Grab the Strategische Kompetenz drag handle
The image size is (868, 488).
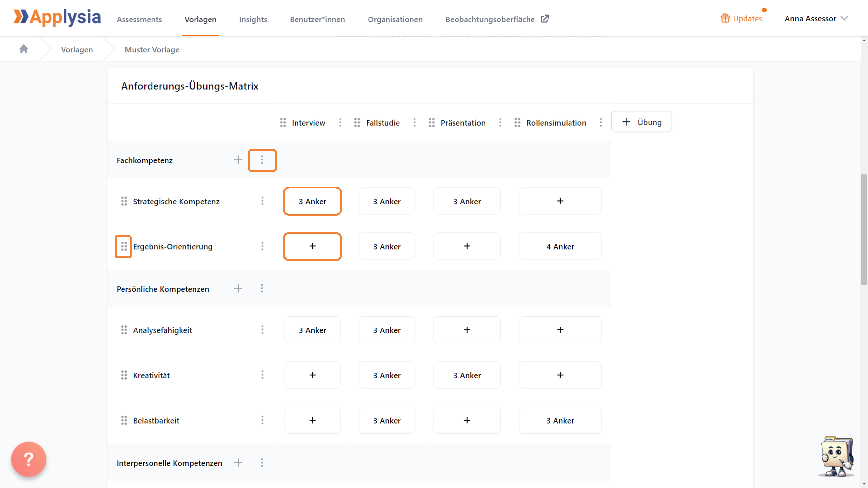pyautogui.click(x=124, y=201)
